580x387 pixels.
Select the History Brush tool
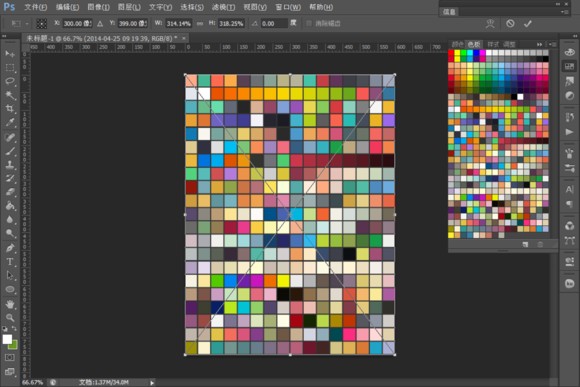(x=10, y=178)
